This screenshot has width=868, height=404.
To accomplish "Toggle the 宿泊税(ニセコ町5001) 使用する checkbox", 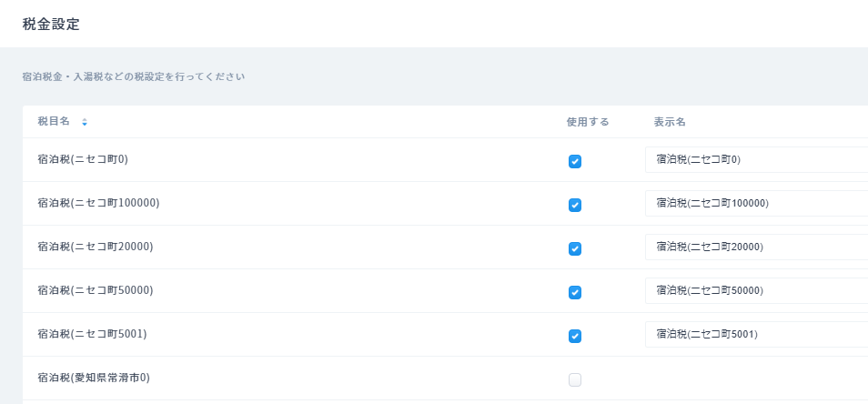I will click(574, 336).
